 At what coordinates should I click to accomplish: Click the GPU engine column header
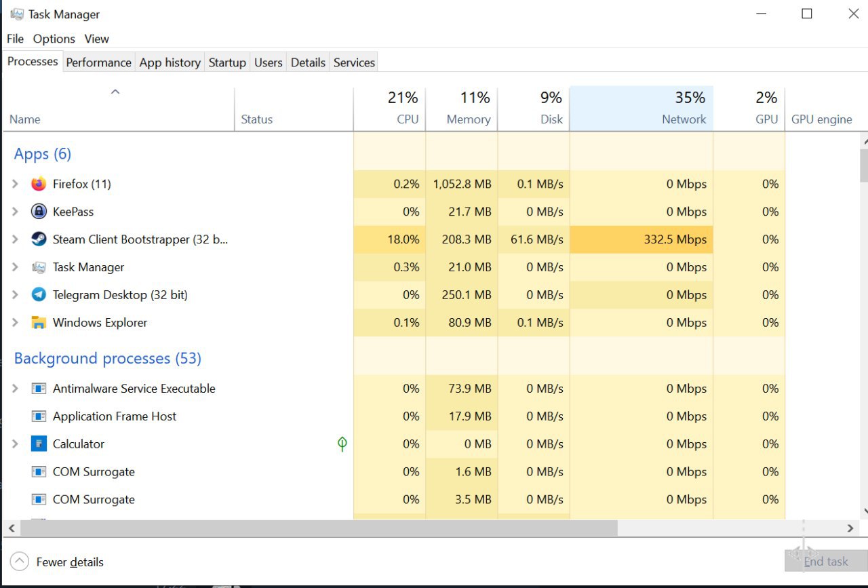click(x=822, y=119)
